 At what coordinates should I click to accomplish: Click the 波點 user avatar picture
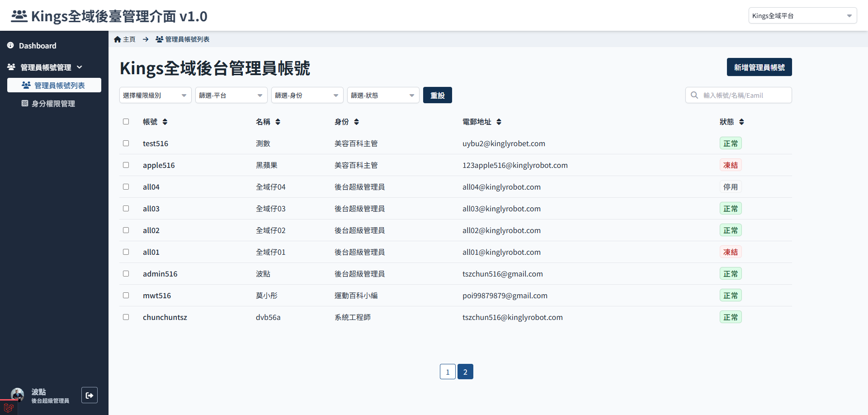[18, 395]
